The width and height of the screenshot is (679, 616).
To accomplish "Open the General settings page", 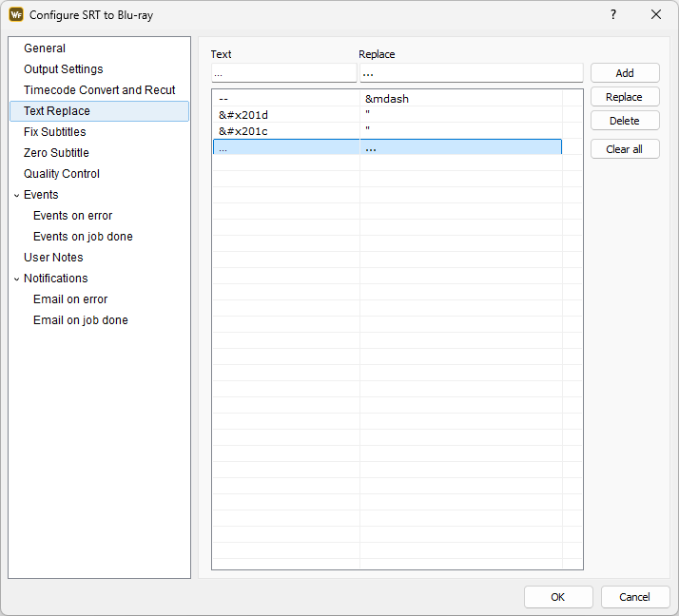I will (45, 48).
